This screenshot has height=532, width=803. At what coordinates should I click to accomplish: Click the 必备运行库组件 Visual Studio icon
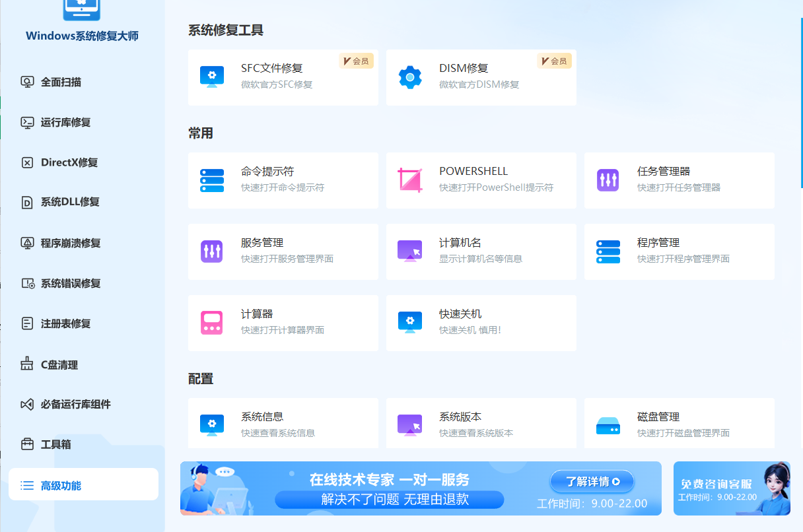click(x=27, y=404)
